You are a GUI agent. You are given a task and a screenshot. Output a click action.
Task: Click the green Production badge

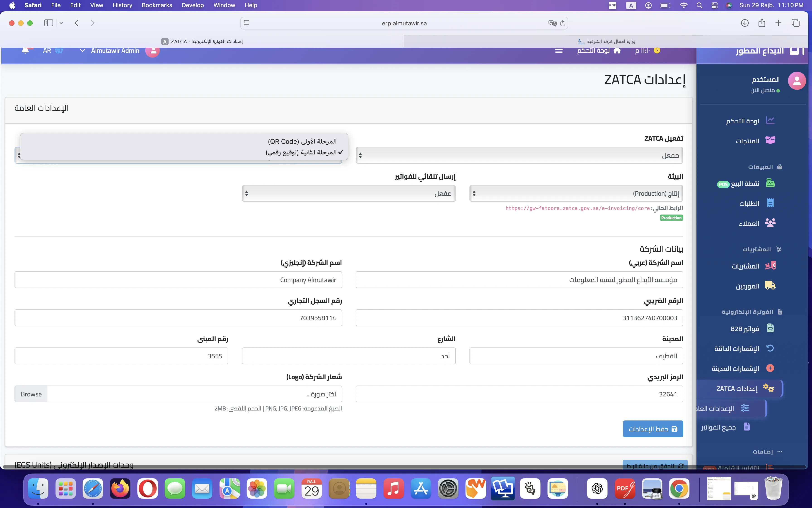671,218
